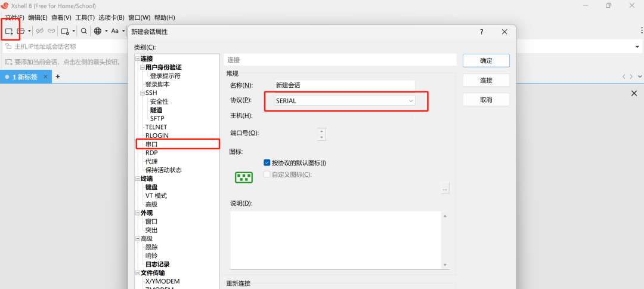Image resolution: width=644 pixels, height=289 pixels.
Task: Click the Aa font icon
Action: pyautogui.click(x=115, y=31)
